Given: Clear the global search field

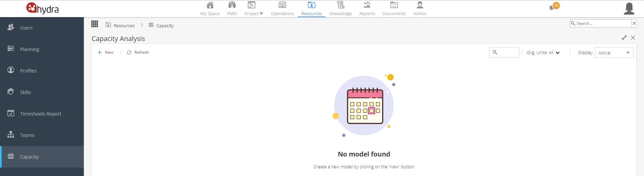Looking at the screenshot, I should [x=634, y=23].
